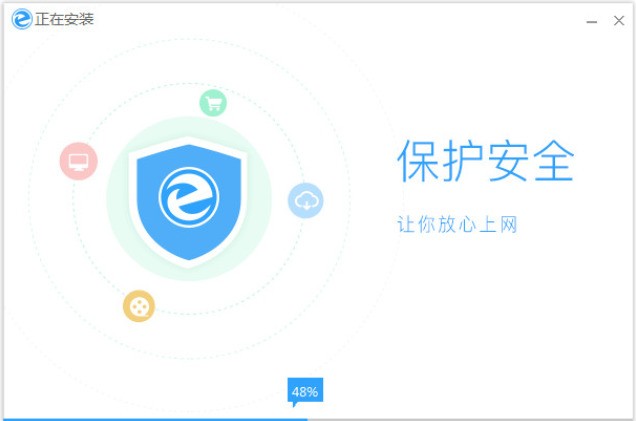The height and width of the screenshot is (421, 636).
Task: Click the 48% progress bubble
Action: tap(305, 390)
